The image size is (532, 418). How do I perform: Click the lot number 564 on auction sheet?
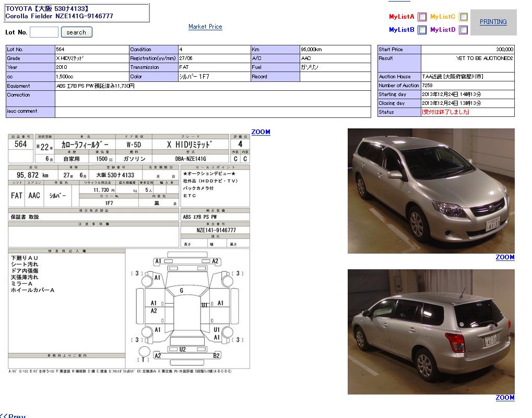click(21, 145)
